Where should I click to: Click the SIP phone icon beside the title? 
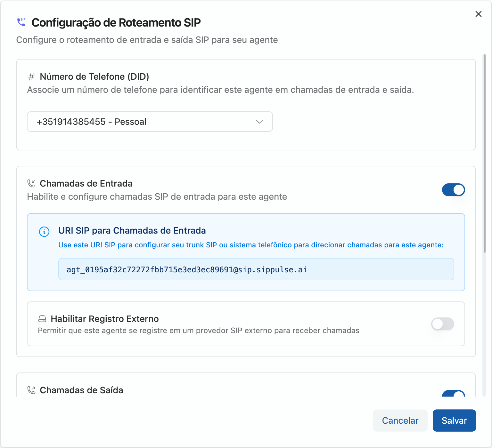point(21,22)
